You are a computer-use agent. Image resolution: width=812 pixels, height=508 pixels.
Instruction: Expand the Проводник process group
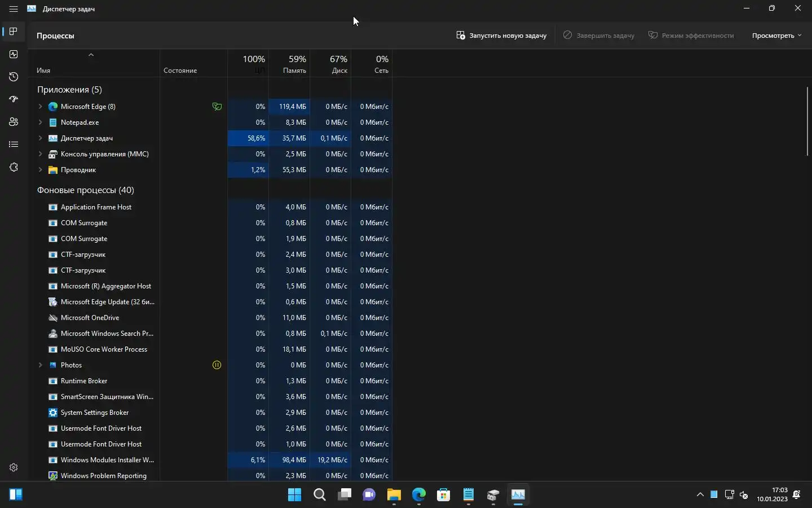pos(40,169)
